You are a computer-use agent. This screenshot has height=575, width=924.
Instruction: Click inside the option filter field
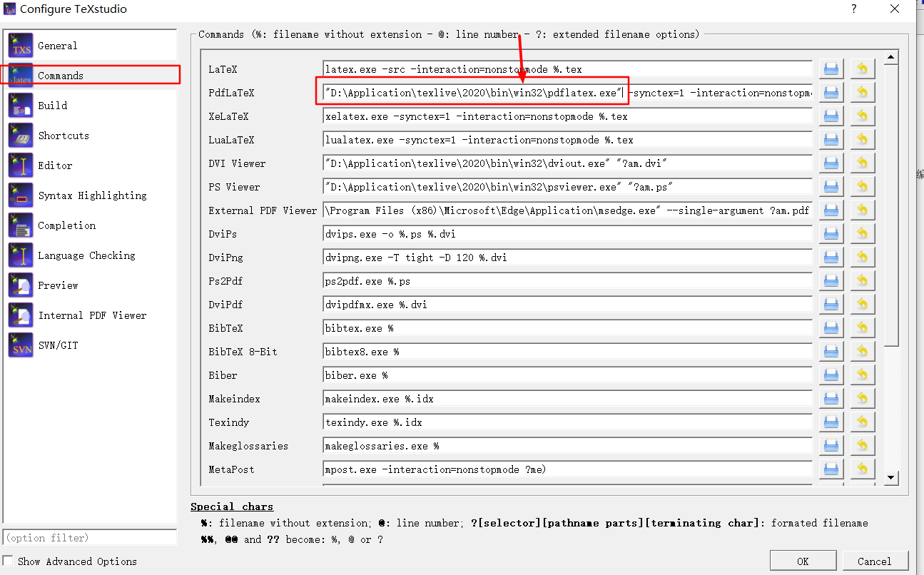pyautogui.click(x=89, y=536)
